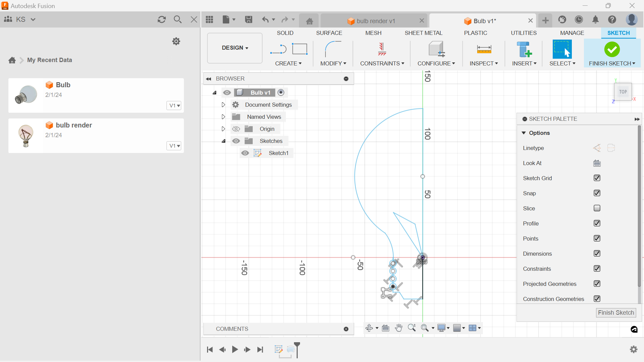Image resolution: width=644 pixels, height=362 pixels.
Task: Redo the last action
Action: [x=285, y=20]
